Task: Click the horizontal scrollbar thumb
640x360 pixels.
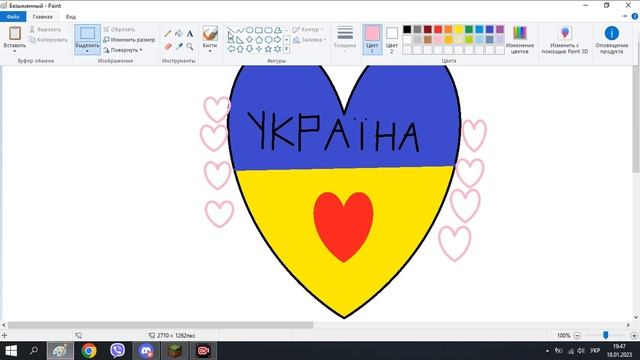Action: pyautogui.click(x=160, y=325)
